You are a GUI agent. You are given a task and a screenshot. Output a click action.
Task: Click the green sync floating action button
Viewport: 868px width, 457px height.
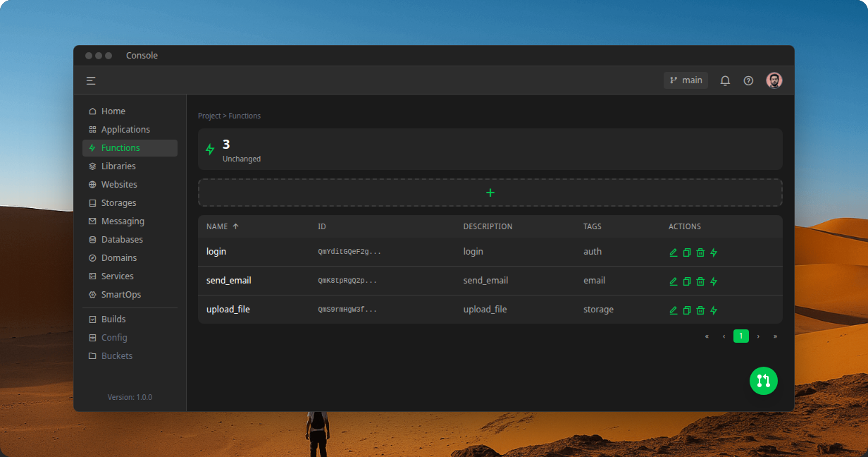pyautogui.click(x=764, y=381)
